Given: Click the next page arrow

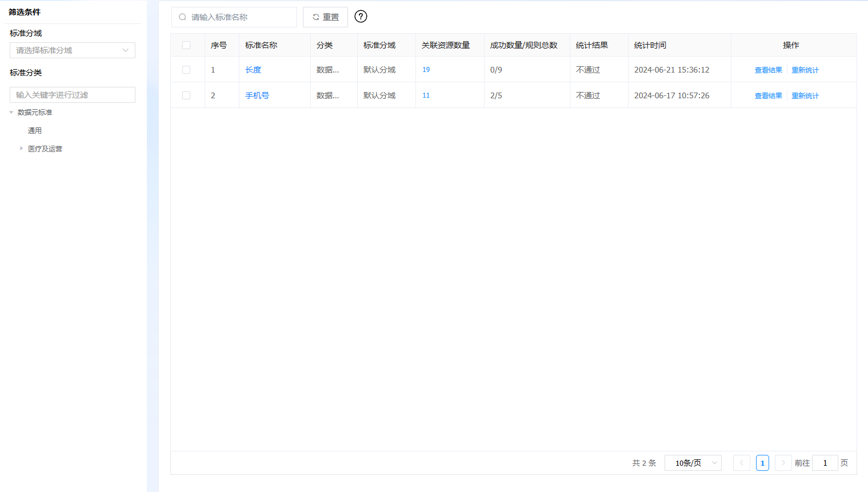Looking at the screenshot, I should pos(783,463).
